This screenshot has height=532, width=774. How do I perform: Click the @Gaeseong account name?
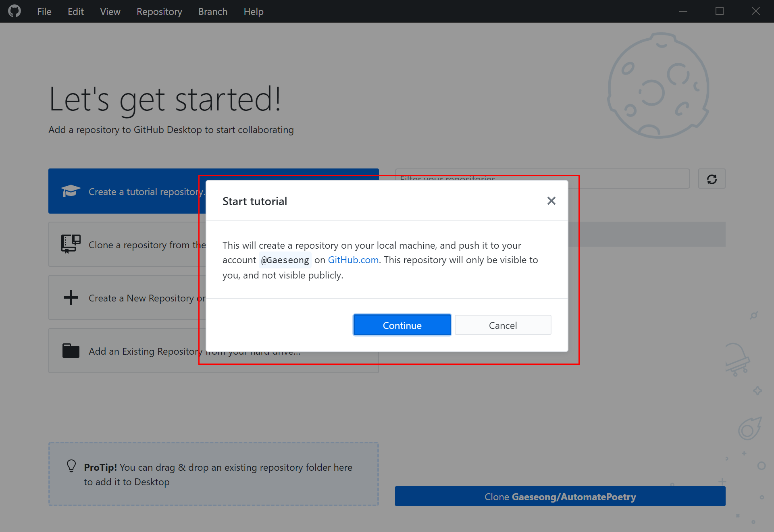click(x=285, y=260)
